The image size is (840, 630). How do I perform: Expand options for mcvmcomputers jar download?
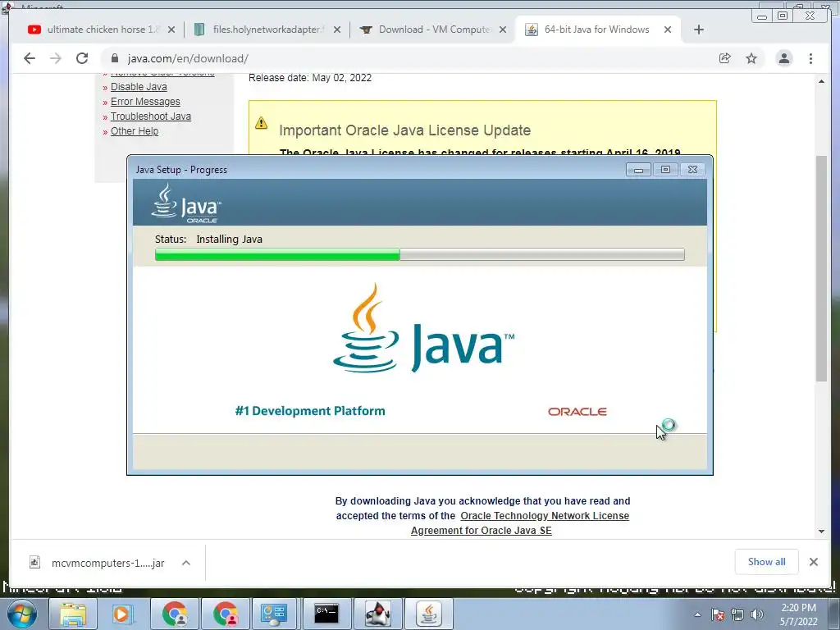[186, 563]
